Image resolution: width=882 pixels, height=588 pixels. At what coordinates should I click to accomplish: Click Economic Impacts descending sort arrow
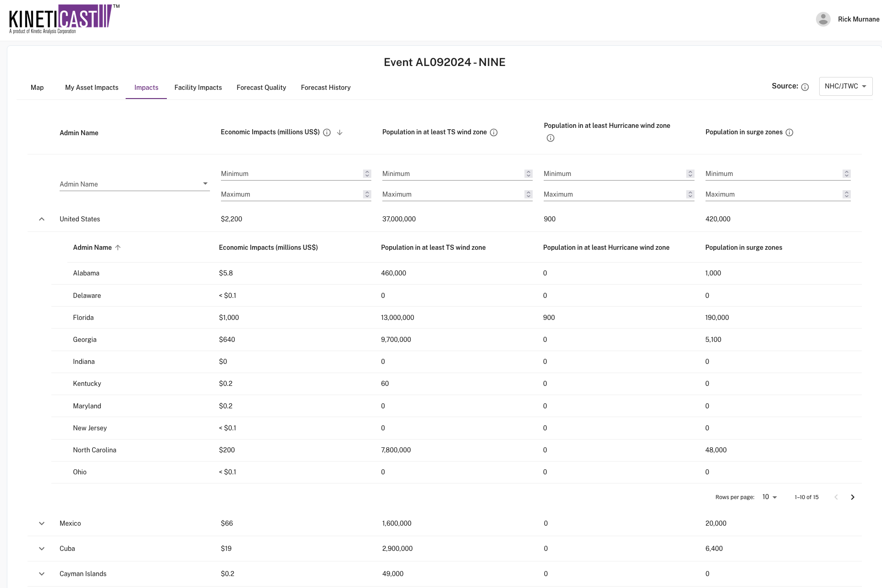pos(340,132)
